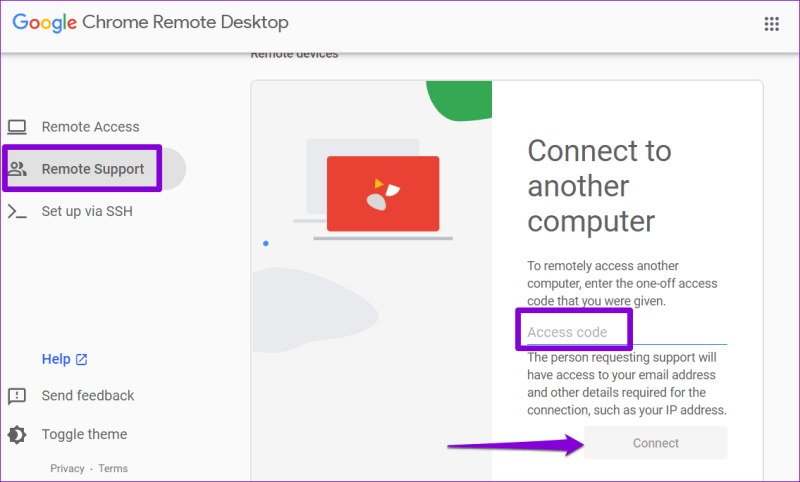This screenshot has height=482, width=800.
Task: Select Remote Support in the sidebar
Action: pyautogui.click(x=93, y=169)
